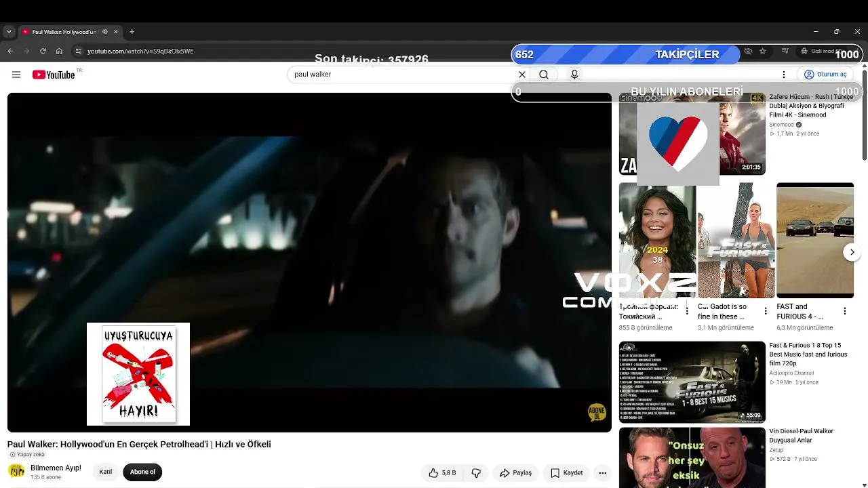
Task: Focus the YouTube search field
Action: (x=403, y=75)
